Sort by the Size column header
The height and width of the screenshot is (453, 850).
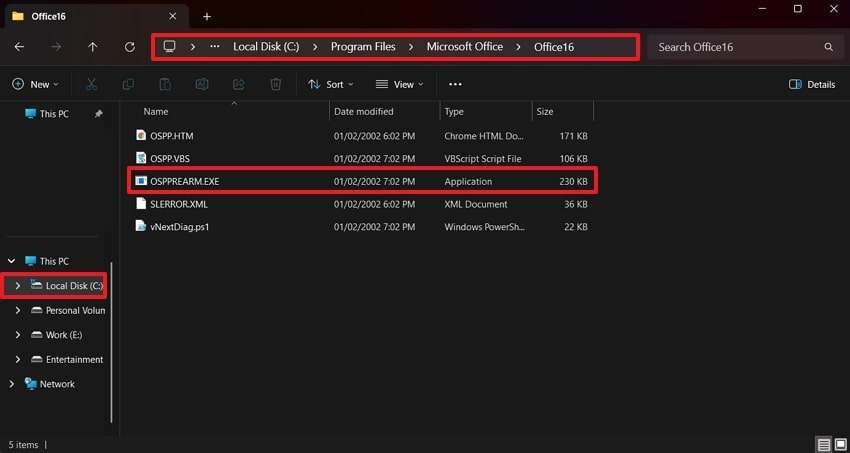pos(545,112)
